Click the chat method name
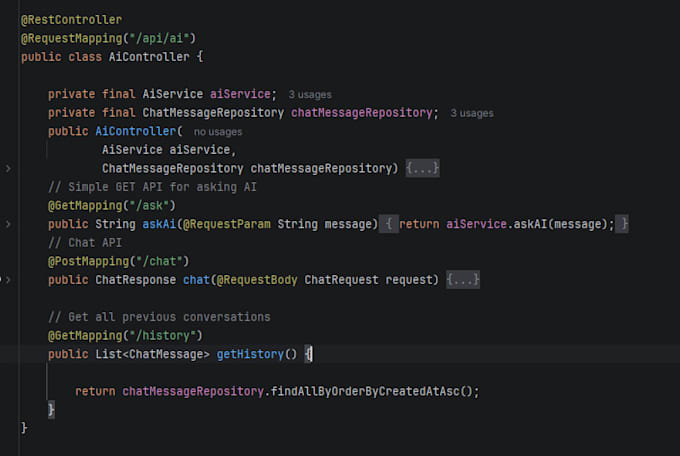Viewport: 680px width, 456px height. 196,280
